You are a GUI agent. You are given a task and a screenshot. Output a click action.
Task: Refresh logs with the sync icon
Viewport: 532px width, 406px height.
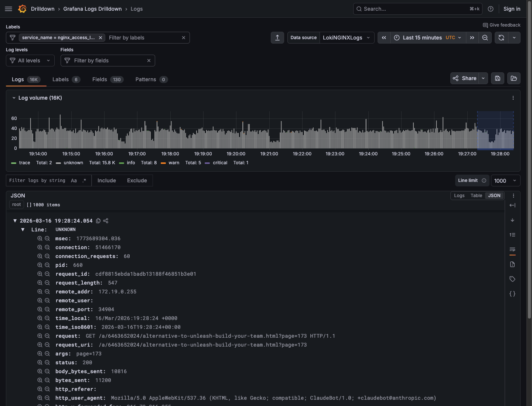coord(501,37)
